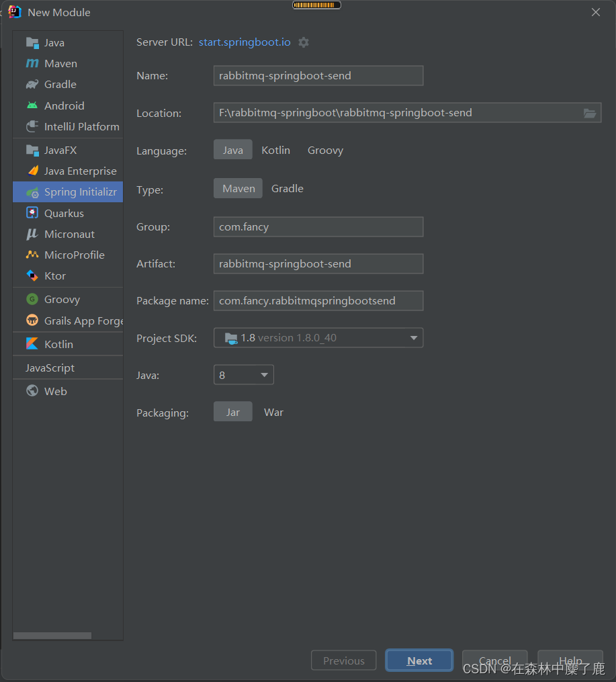Click the Artifact input field
616x682 pixels.
pos(318,263)
